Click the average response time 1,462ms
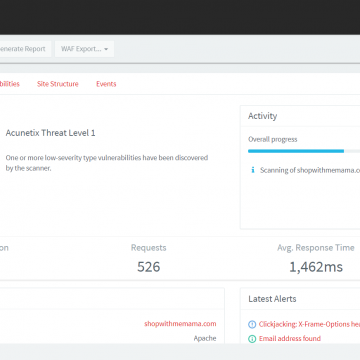 (316, 267)
